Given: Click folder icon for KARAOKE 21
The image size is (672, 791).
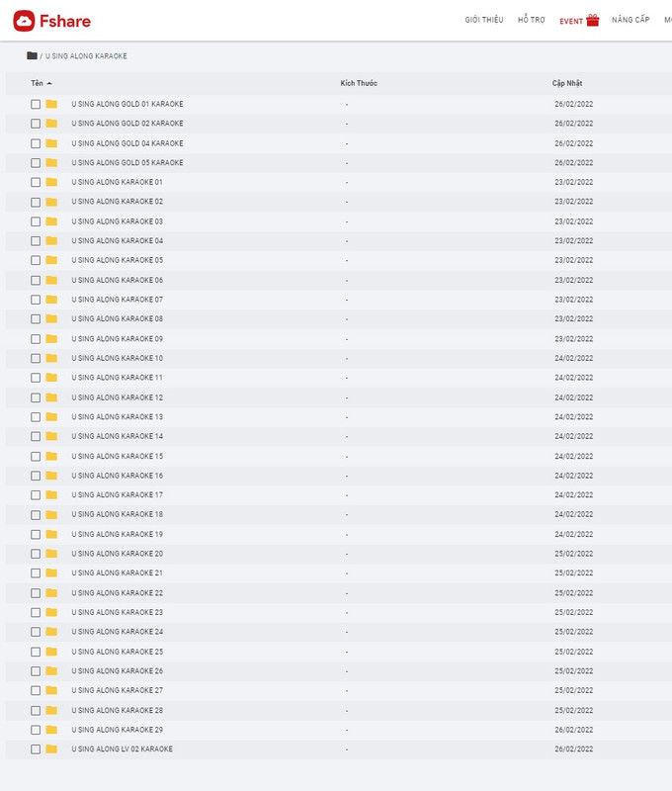Looking at the screenshot, I should (x=51, y=572).
